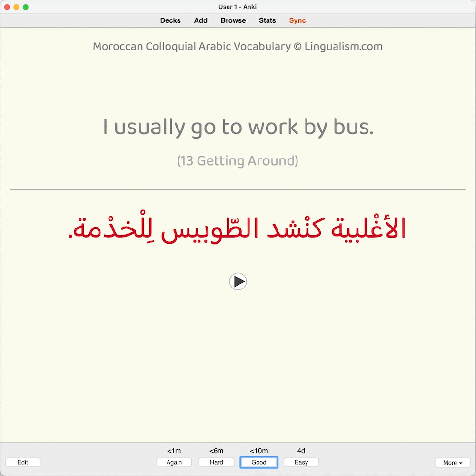Click the Lingualism.com deck title

click(x=238, y=46)
